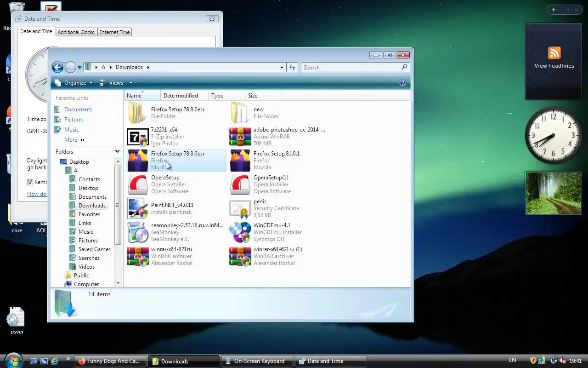Screen dimensions: 588x368
Task: Click Show Desktop in Quick Launch
Action: [x=34, y=361]
